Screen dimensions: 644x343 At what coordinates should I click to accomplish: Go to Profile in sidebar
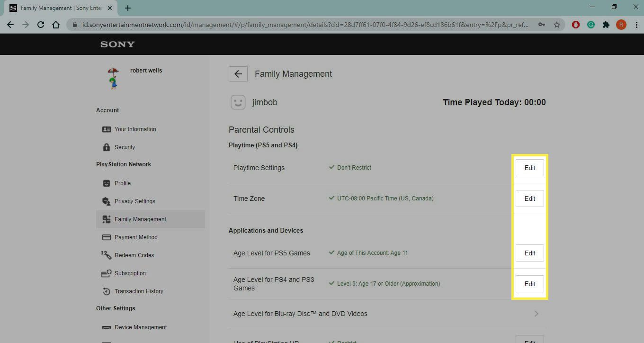pyautogui.click(x=123, y=183)
